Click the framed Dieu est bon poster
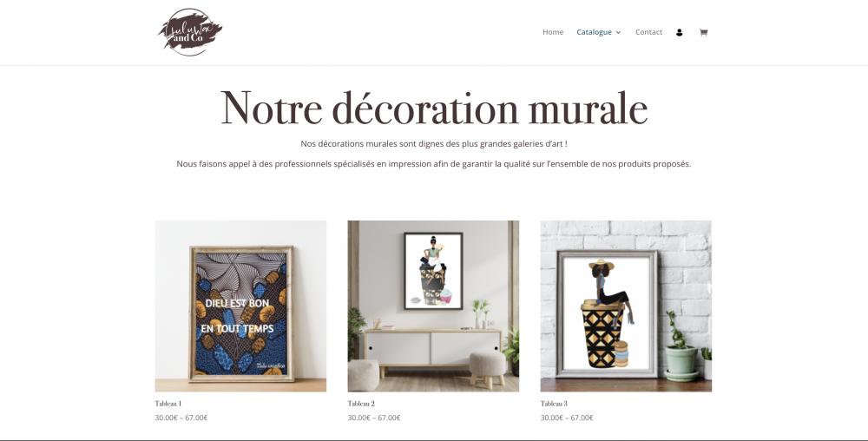The image size is (868, 441). pos(241,313)
